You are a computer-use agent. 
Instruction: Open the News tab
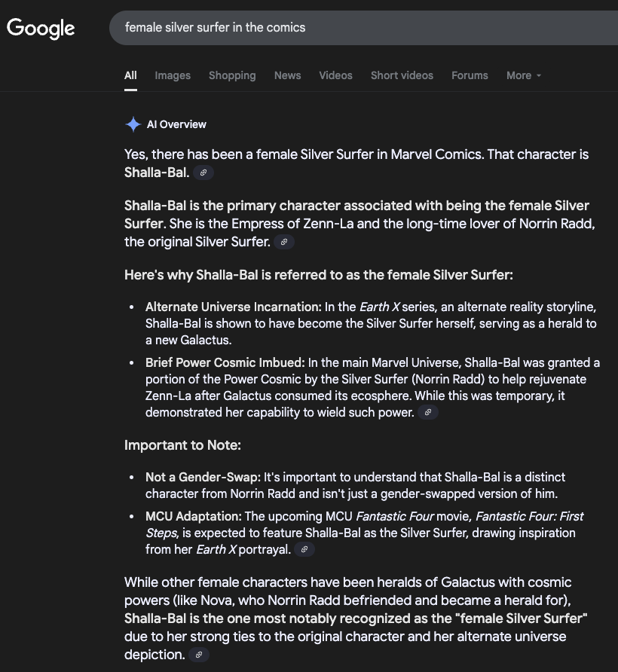[x=287, y=75]
